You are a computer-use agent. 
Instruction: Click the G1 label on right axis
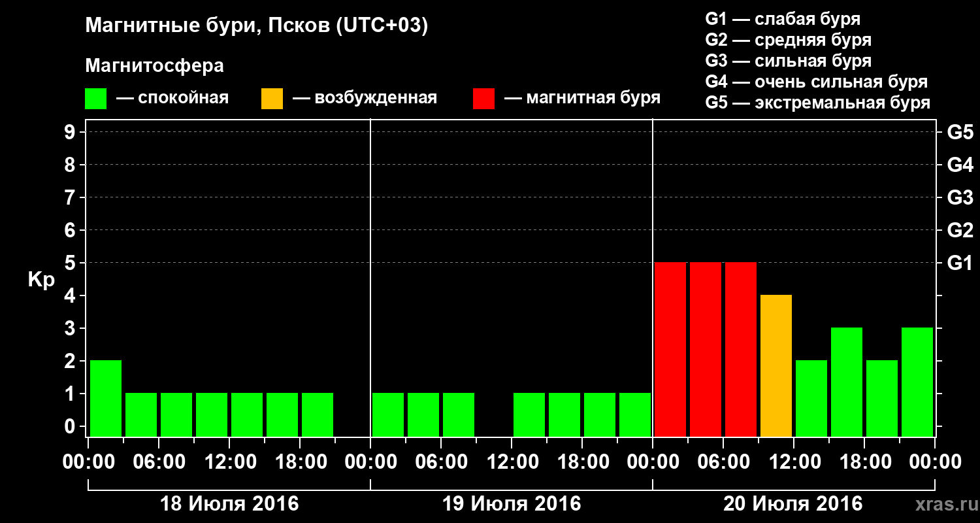click(x=960, y=263)
